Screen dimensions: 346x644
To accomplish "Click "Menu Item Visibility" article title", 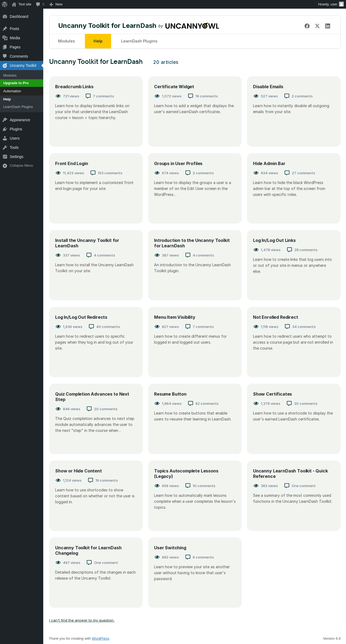I will pos(175,317).
